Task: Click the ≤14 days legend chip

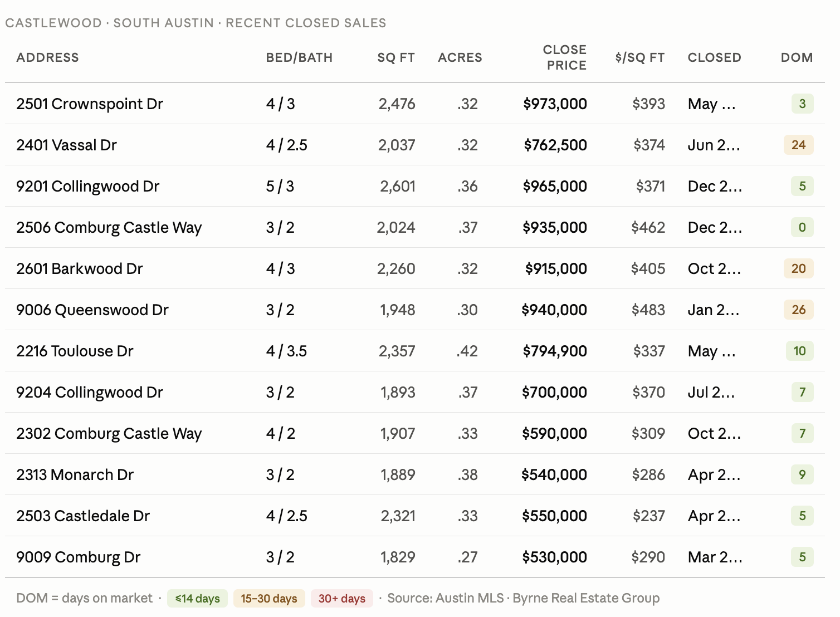Action: pyautogui.click(x=197, y=599)
